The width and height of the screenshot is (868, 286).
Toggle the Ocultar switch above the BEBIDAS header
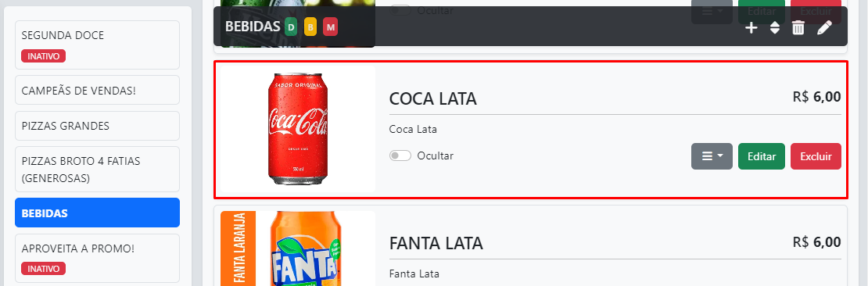click(400, 10)
